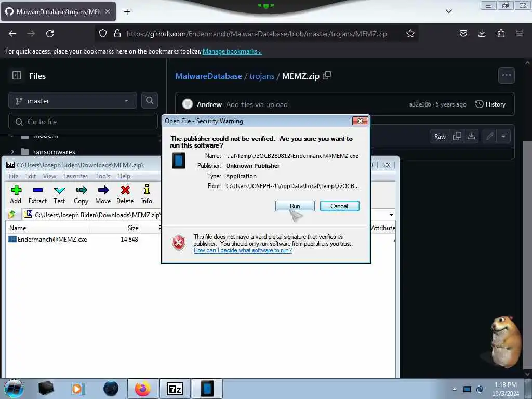
Task: Click the 7-Zip Add toolbar icon
Action: click(16, 194)
